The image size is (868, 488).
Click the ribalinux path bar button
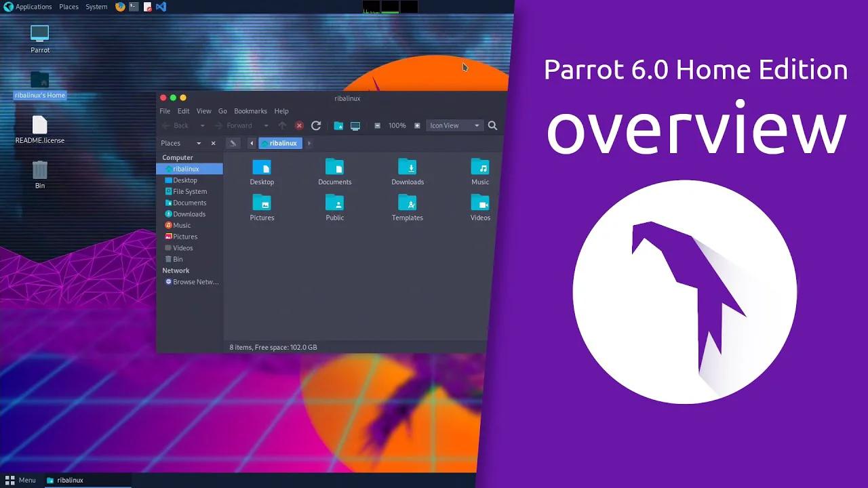click(280, 143)
